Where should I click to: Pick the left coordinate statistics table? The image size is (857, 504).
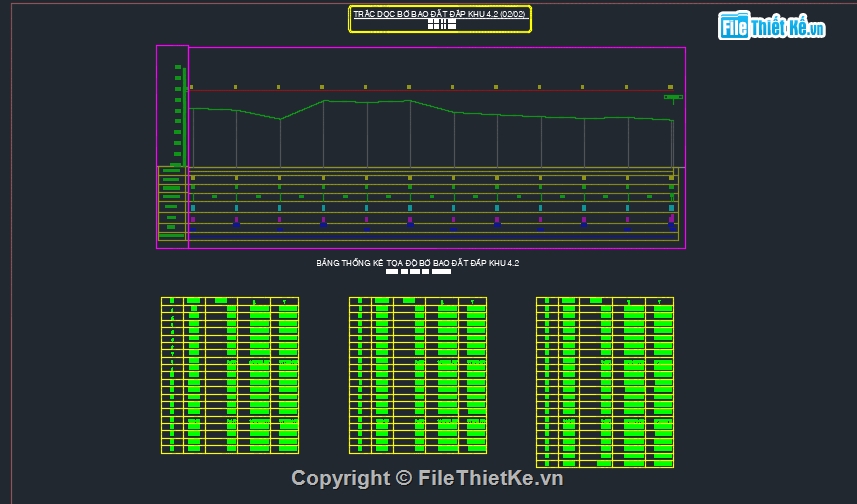point(230,376)
